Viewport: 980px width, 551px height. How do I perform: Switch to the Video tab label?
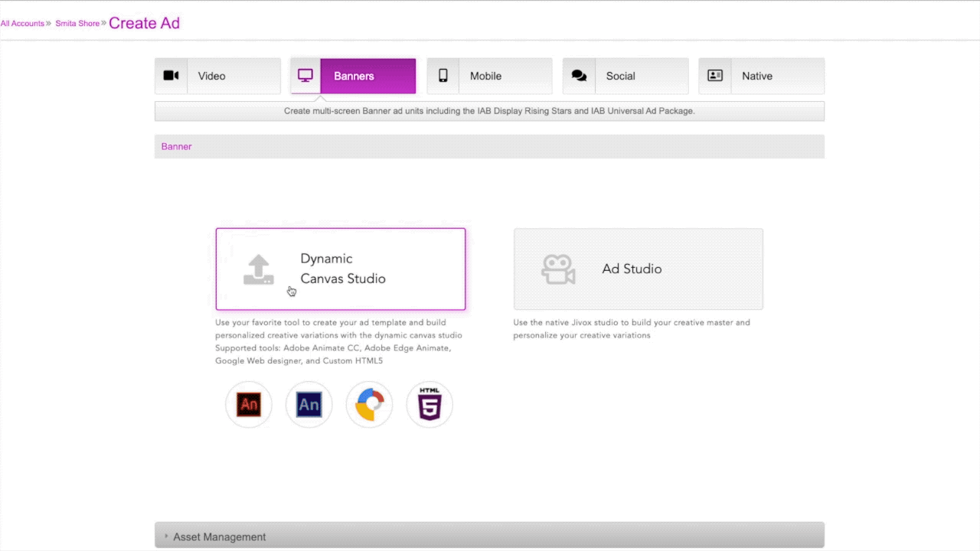pyautogui.click(x=211, y=76)
